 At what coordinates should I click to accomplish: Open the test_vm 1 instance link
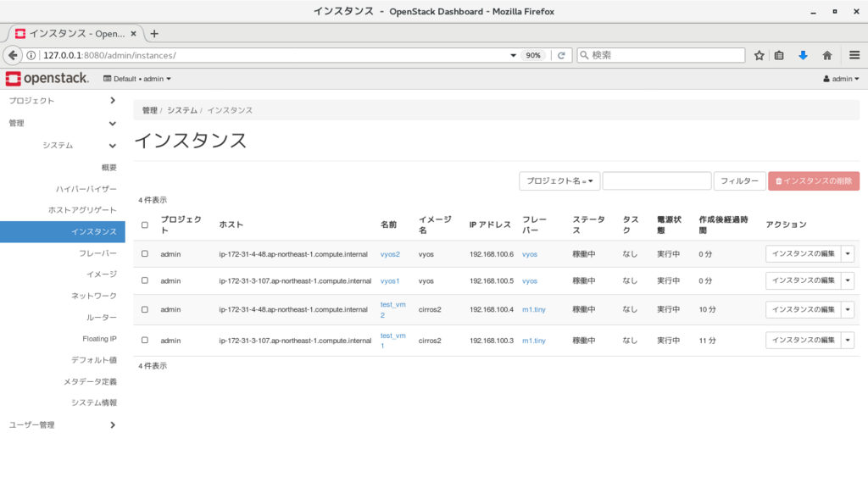tap(392, 341)
